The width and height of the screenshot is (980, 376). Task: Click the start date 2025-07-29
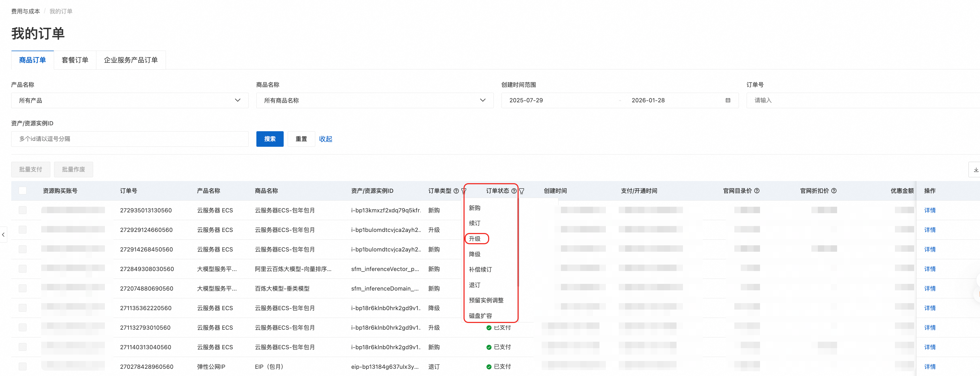(526, 100)
